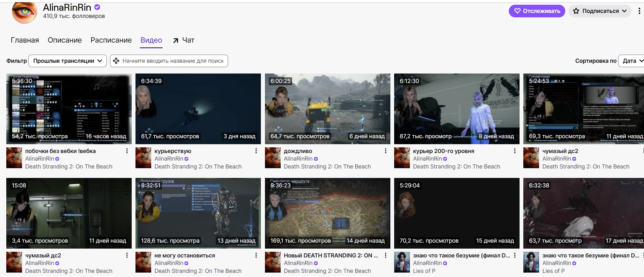644x277 pixels.
Task: Follow the channel with 'Отслеживать' button
Action: click(x=537, y=11)
